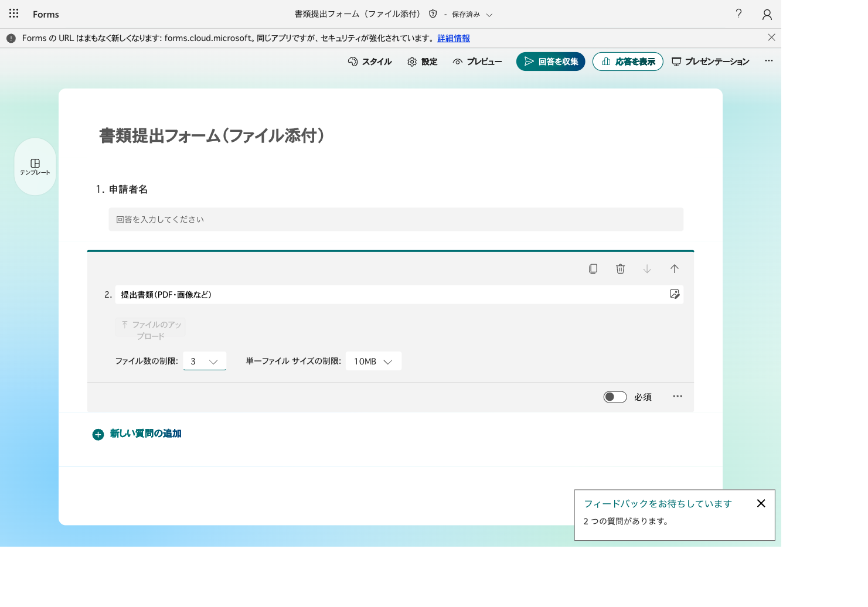Switch to 応答を表示 responses view
The image size is (868, 607).
[x=628, y=62]
